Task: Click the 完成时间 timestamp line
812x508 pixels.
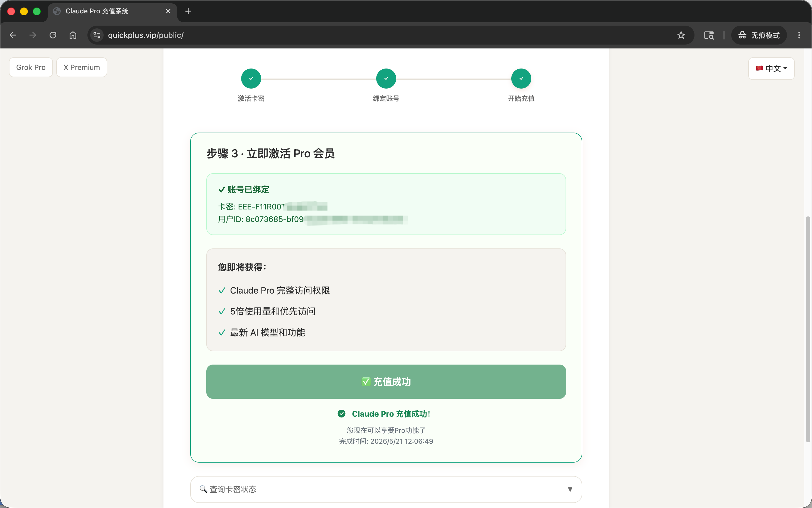Action: point(386,441)
